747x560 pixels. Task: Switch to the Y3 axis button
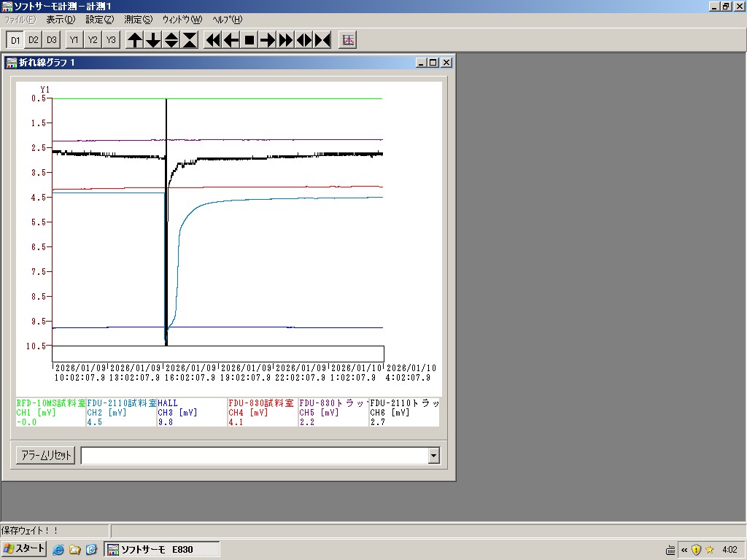pyautogui.click(x=111, y=40)
